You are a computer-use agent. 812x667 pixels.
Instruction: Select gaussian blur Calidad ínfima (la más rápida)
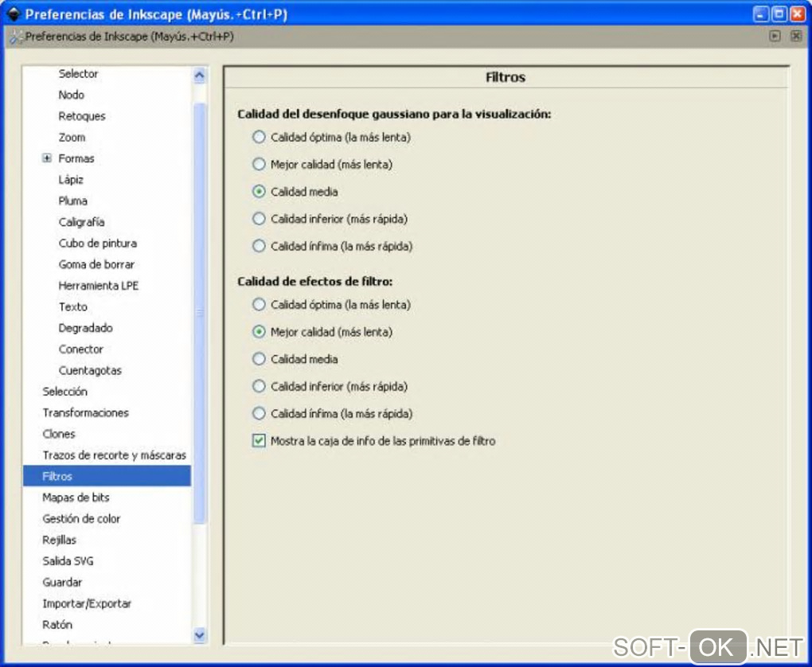tap(259, 246)
